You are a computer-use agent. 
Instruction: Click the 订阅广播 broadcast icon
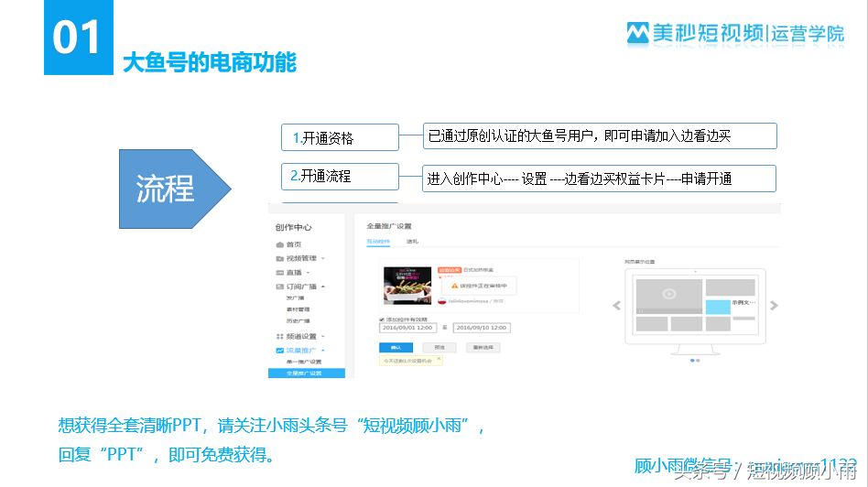pyautogui.click(x=279, y=287)
